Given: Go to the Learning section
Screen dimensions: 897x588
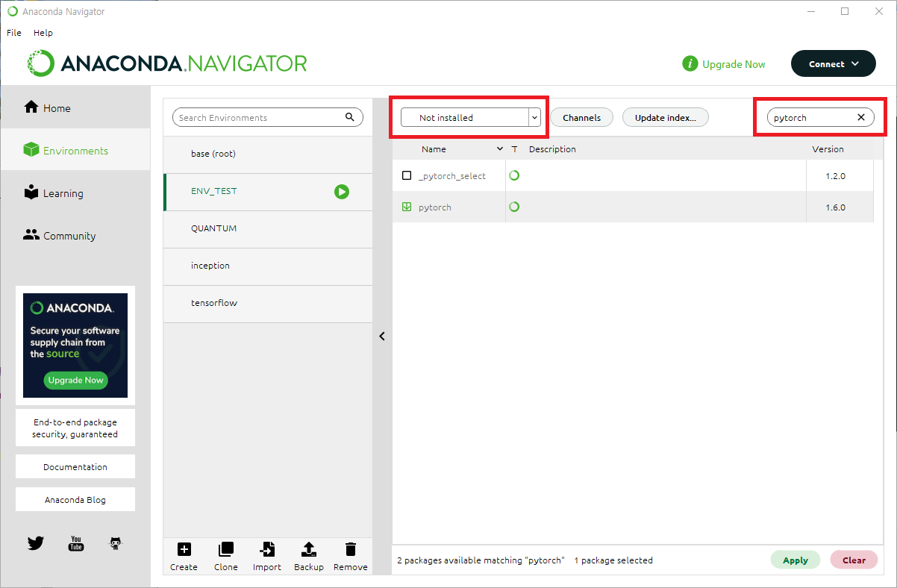Looking at the screenshot, I should pyautogui.click(x=75, y=193).
